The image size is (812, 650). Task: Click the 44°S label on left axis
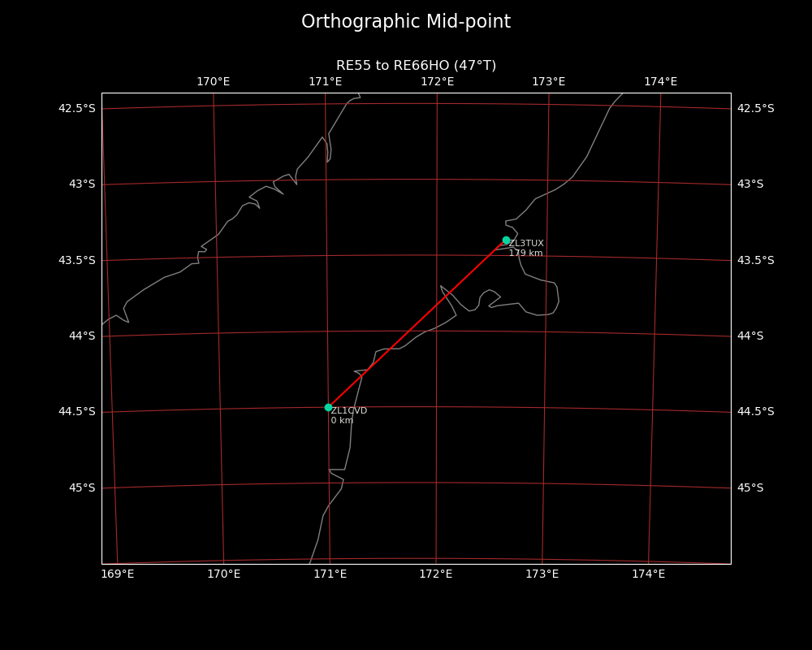point(82,336)
